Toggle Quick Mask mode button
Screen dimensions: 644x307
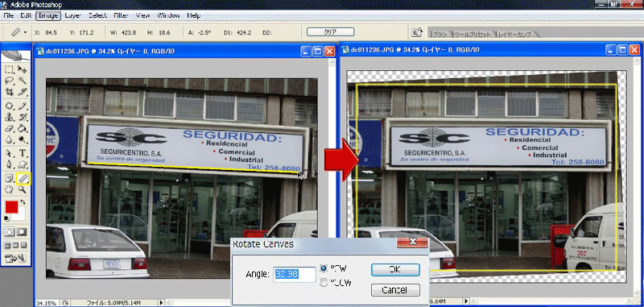(x=22, y=232)
